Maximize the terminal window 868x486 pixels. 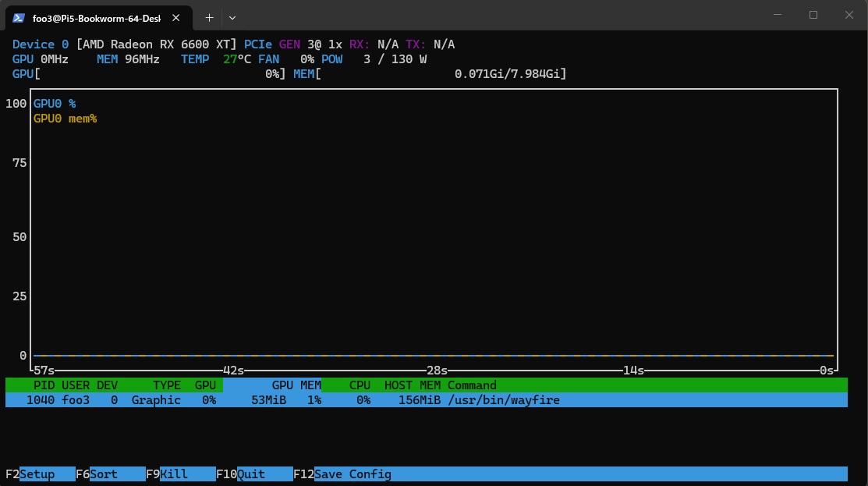[x=813, y=15]
